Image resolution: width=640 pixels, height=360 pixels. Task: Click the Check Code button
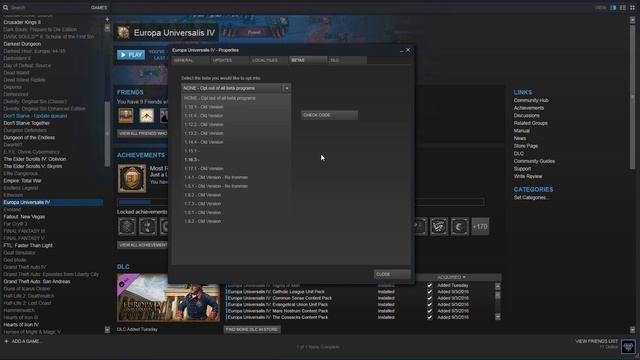point(329,115)
